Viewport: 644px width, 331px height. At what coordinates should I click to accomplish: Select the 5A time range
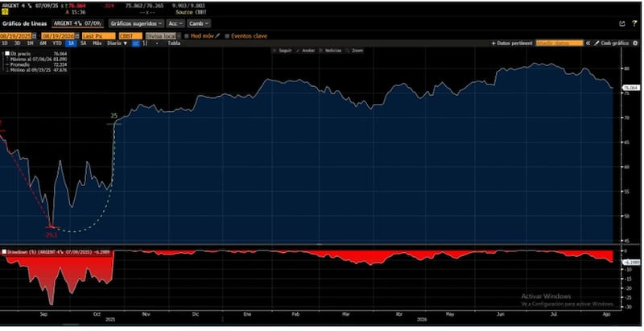click(84, 43)
